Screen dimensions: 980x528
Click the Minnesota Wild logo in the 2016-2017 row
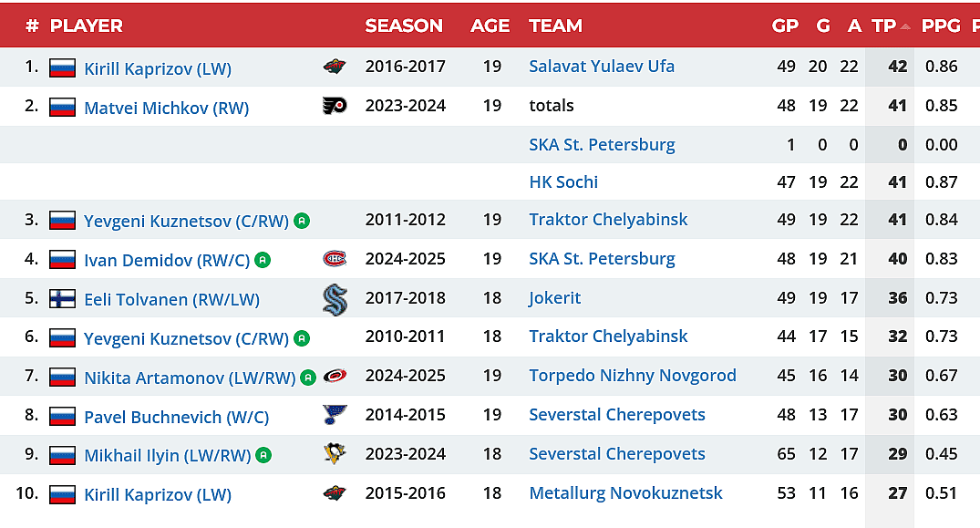tap(335, 67)
